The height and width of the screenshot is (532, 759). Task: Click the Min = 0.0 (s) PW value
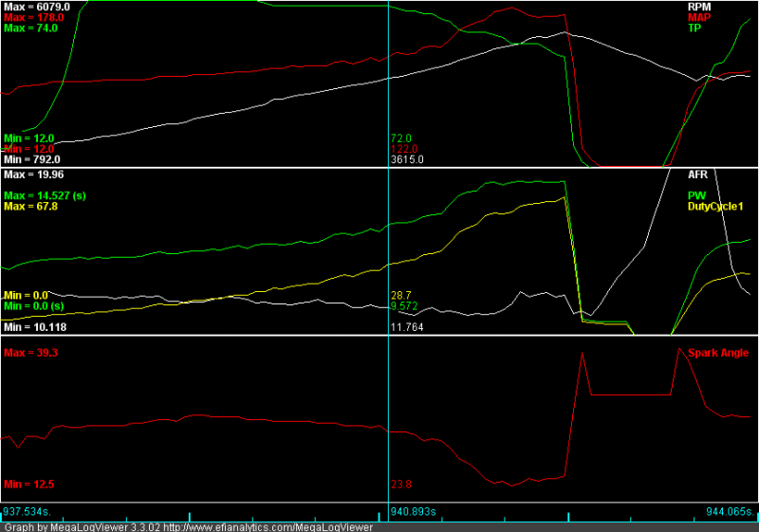[34, 306]
